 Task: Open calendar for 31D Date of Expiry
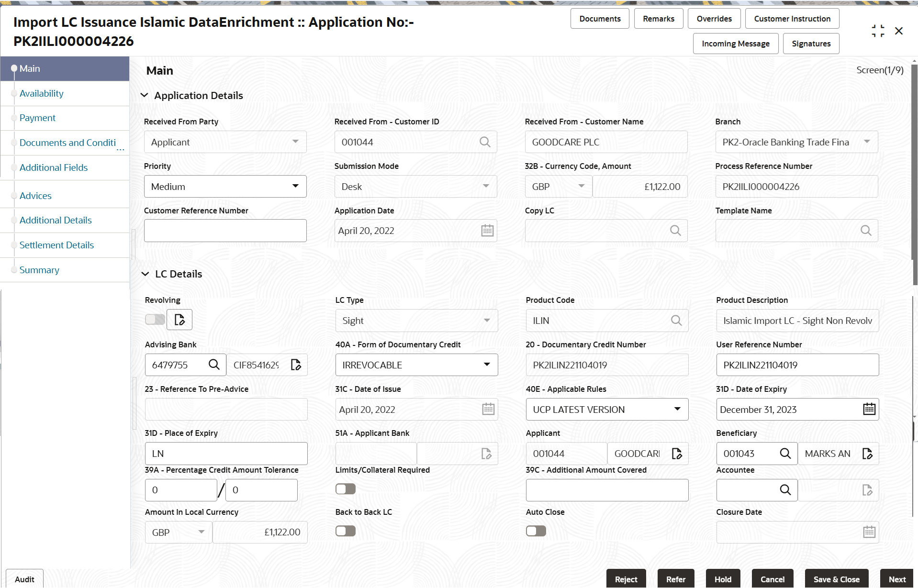(x=869, y=409)
